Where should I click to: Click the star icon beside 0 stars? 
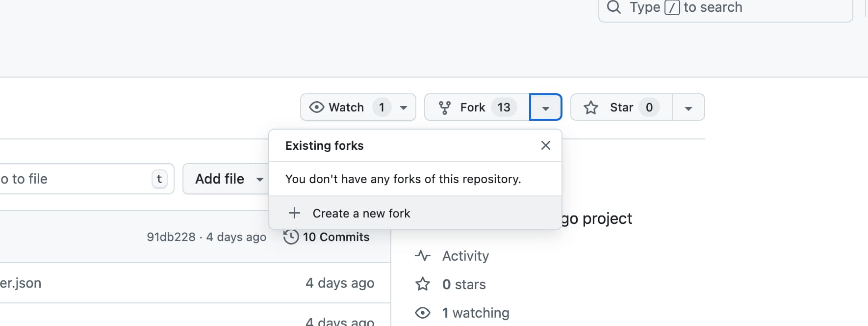point(423,284)
